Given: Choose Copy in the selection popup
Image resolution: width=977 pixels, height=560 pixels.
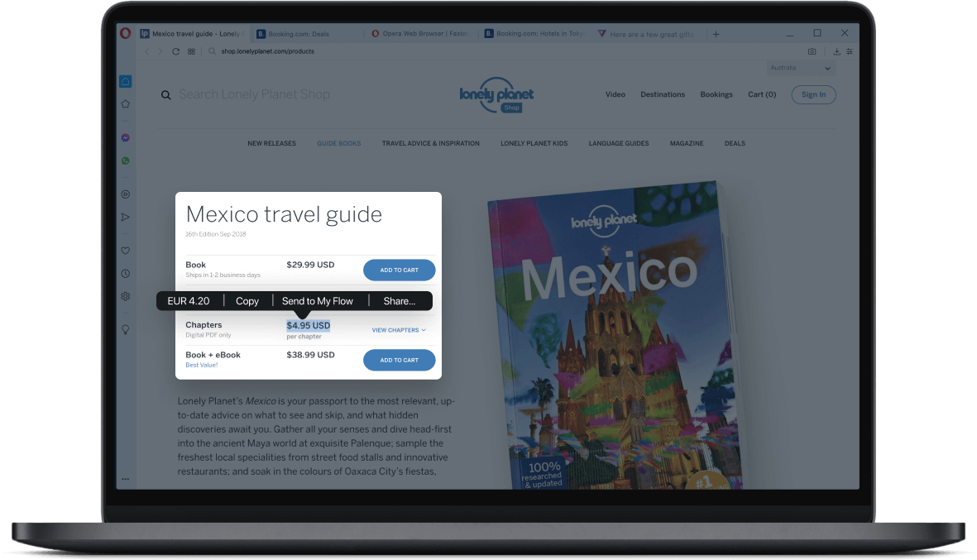Looking at the screenshot, I should point(247,301).
